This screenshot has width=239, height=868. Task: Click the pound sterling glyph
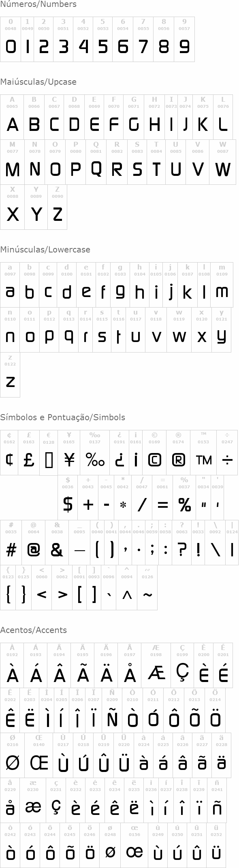point(29,460)
